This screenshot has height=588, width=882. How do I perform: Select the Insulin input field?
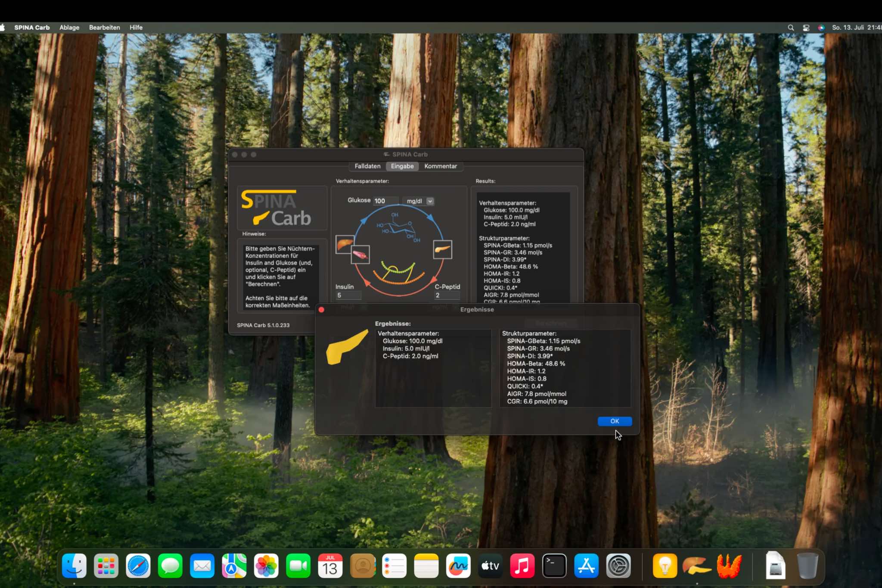coord(348,296)
